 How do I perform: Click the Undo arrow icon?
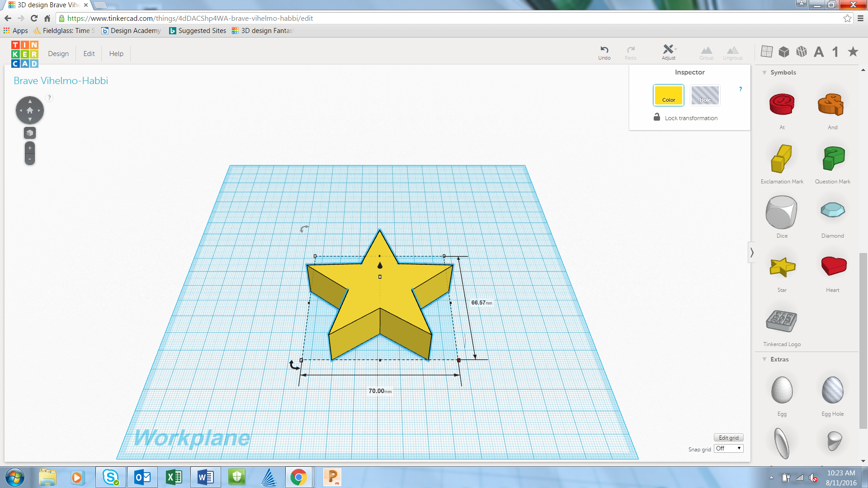pos(604,50)
